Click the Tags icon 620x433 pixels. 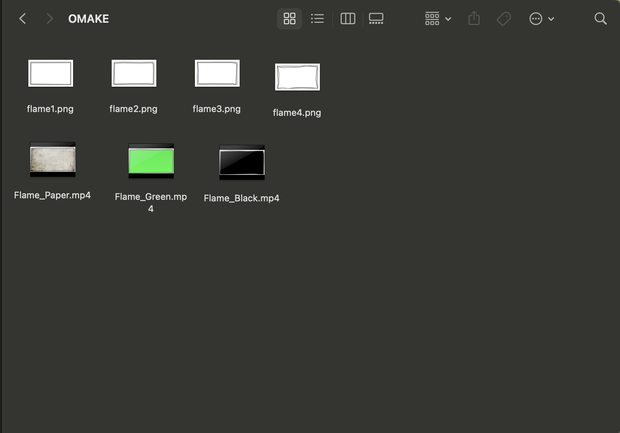[x=504, y=19]
